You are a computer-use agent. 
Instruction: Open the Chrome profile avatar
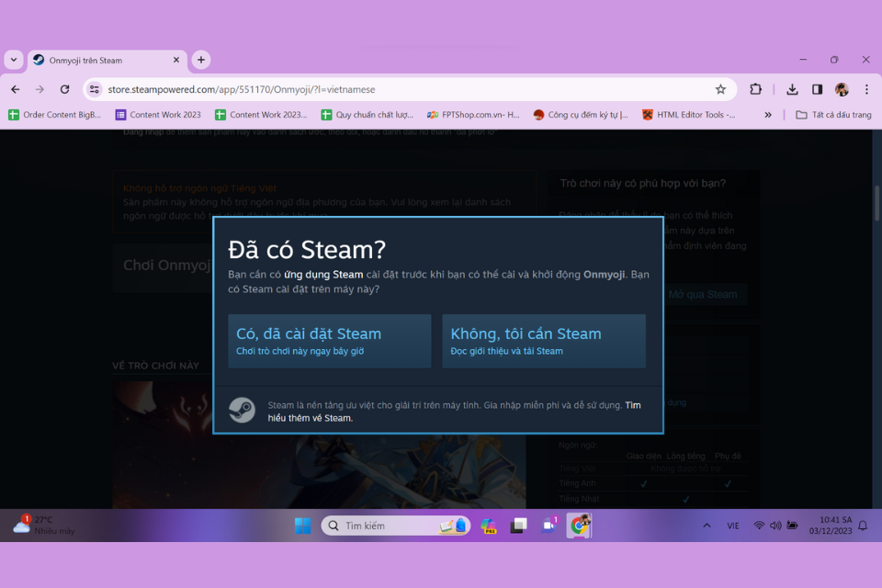[842, 89]
